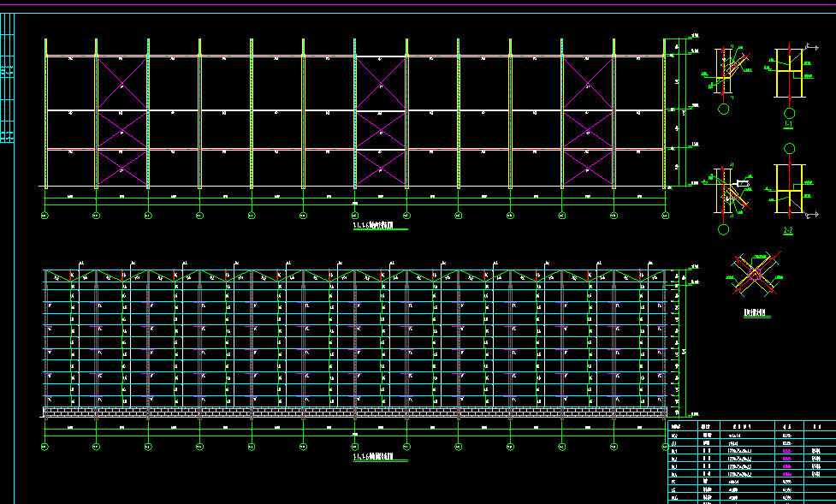The width and height of the screenshot is (836, 504).
Task: Click the 1-1 section label text
Action: [789, 125]
